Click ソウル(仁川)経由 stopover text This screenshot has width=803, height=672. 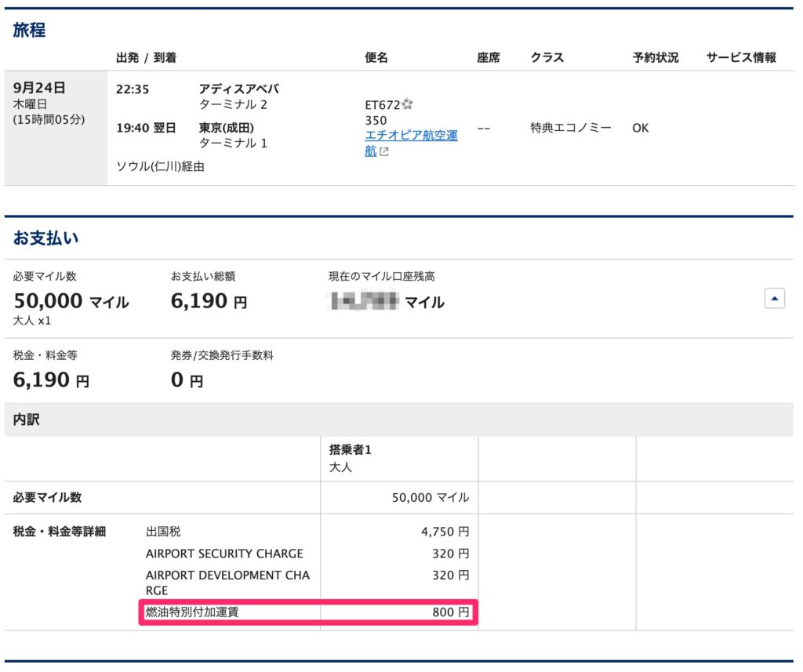tap(160, 166)
